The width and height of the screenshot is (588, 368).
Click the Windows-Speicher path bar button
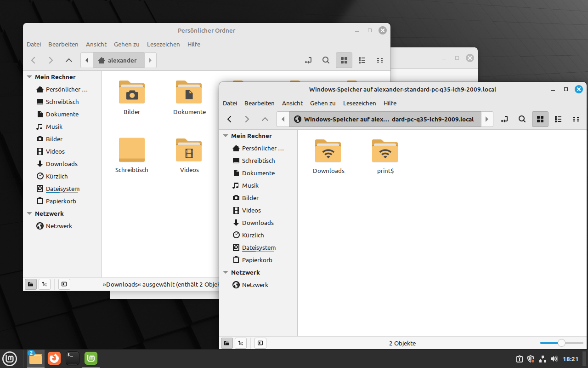(385, 119)
